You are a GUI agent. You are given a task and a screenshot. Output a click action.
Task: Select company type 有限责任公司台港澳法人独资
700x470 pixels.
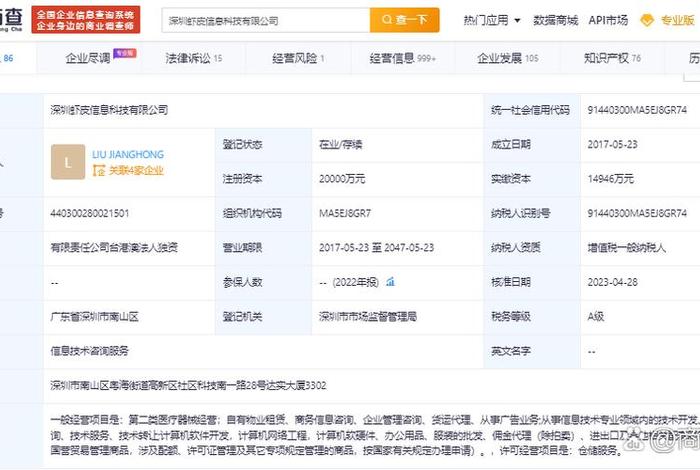point(114,247)
